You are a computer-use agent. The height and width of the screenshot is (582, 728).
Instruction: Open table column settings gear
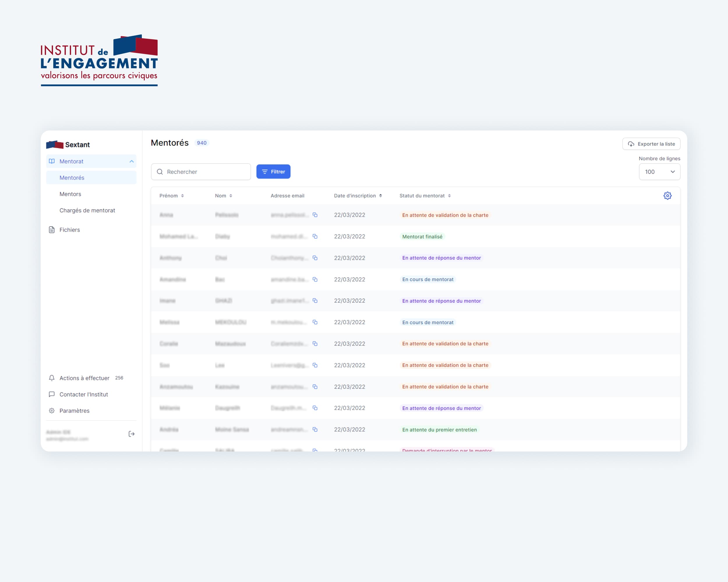coord(667,196)
